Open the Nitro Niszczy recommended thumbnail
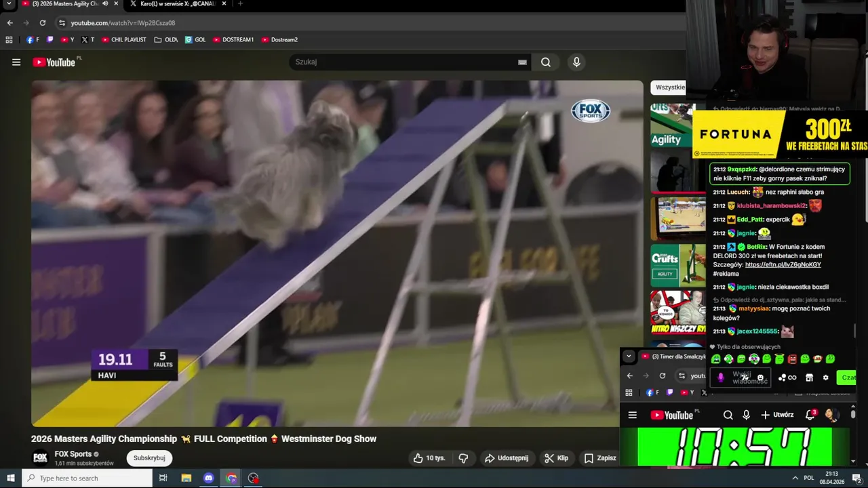The height and width of the screenshot is (488, 868). (x=677, y=312)
